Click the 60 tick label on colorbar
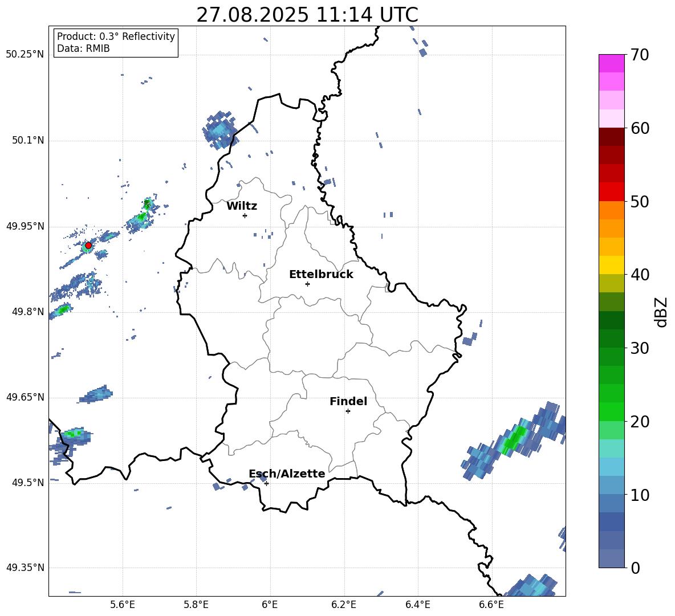 pos(639,128)
